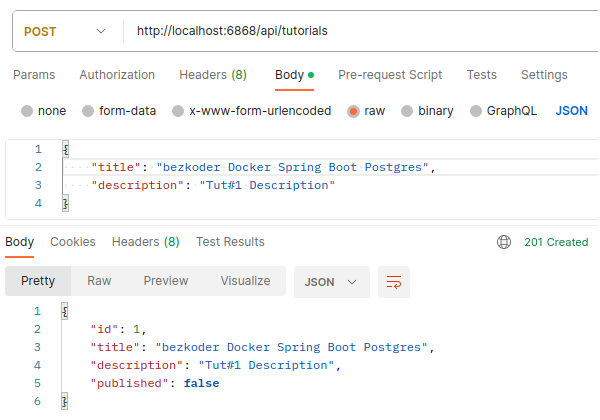The height and width of the screenshot is (420, 600).
Task: Select the none body type radio
Action: click(x=27, y=111)
